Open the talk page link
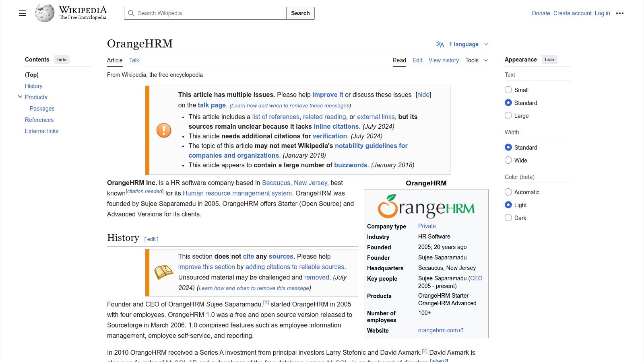This screenshot has width=644, height=362. pyautogui.click(x=212, y=105)
